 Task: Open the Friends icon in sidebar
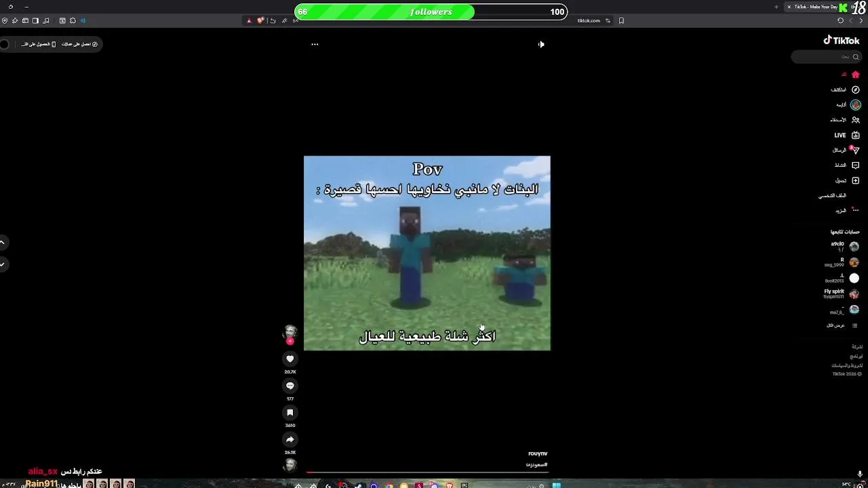[x=856, y=120]
